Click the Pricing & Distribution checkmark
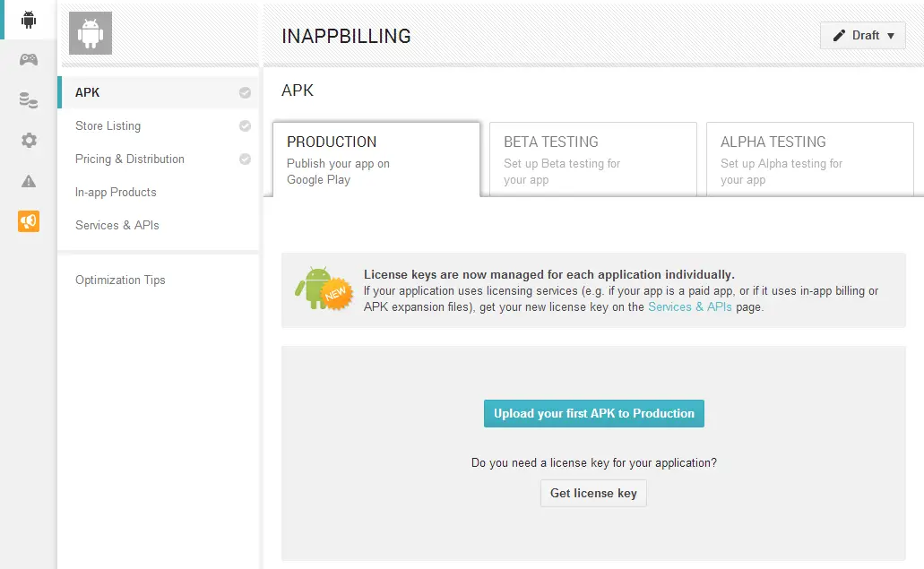 245,159
